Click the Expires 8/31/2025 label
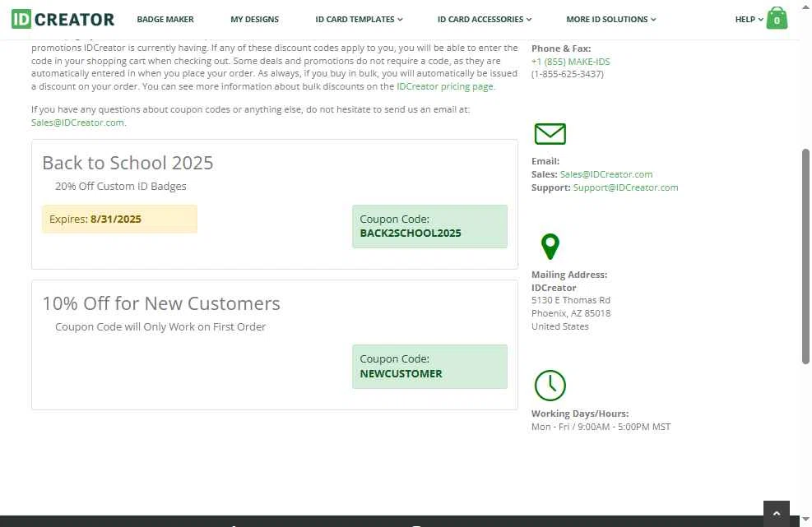Image resolution: width=812 pixels, height=527 pixels. pos(119,219)
